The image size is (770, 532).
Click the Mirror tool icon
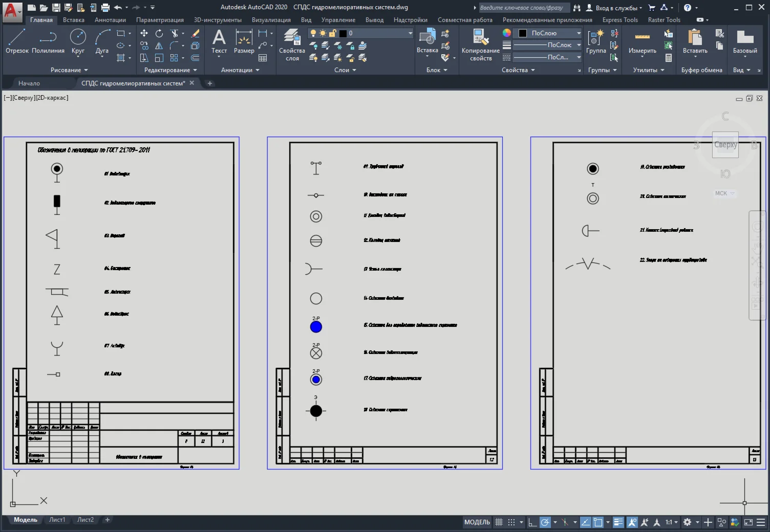pyautogui.click(x=159, y=46)
